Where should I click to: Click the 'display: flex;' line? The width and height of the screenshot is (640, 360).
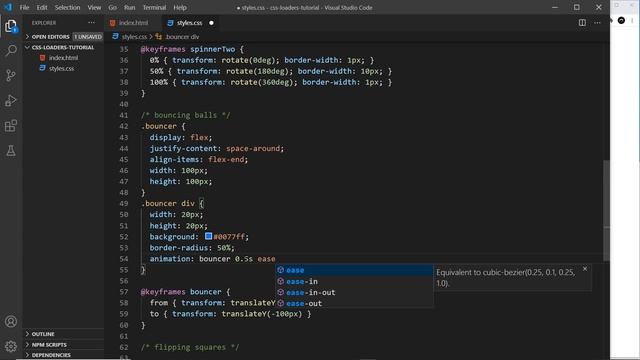coord(181,138)
